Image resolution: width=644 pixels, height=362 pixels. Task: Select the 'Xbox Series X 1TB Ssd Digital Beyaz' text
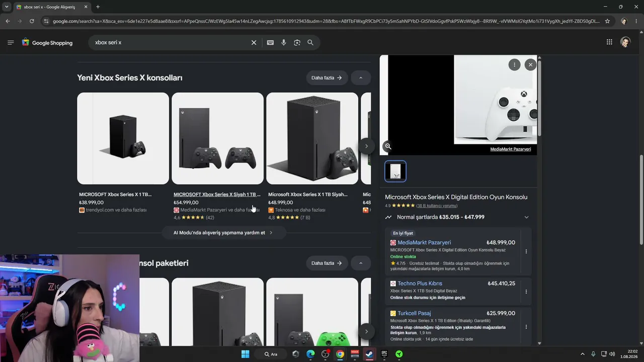[424, 291]
